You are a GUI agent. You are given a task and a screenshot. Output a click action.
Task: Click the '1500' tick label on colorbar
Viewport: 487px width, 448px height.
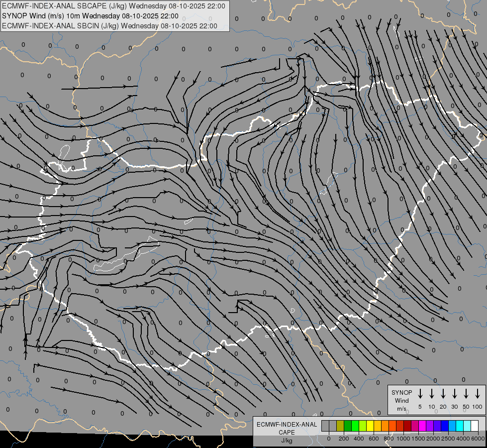[418, 439]
